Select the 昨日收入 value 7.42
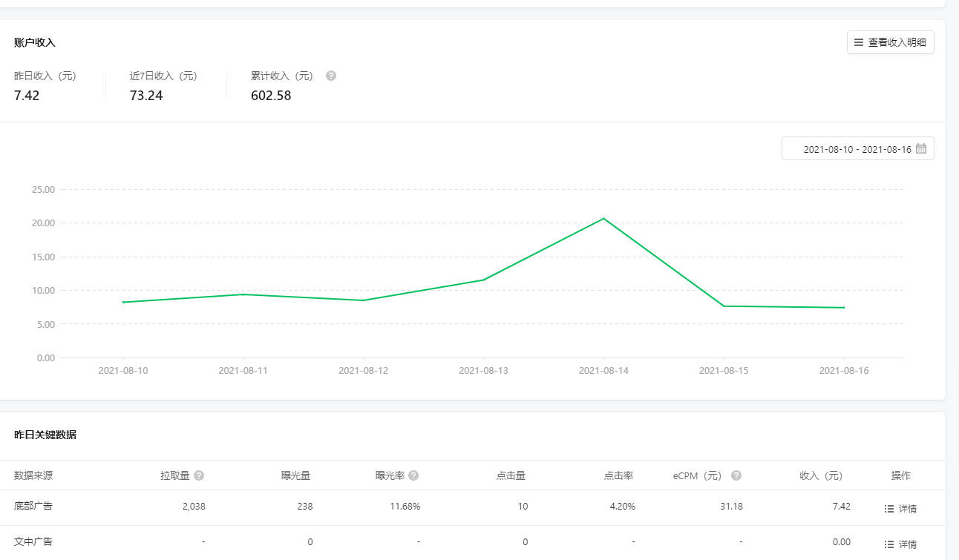The height and width of the screenshot is (560, 959). 27,96
